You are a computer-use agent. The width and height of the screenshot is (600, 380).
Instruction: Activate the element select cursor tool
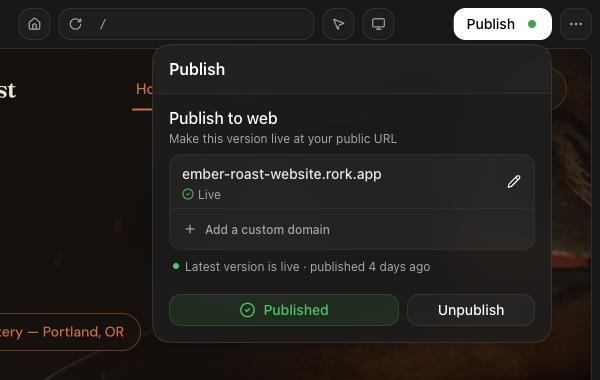point(338,24)
